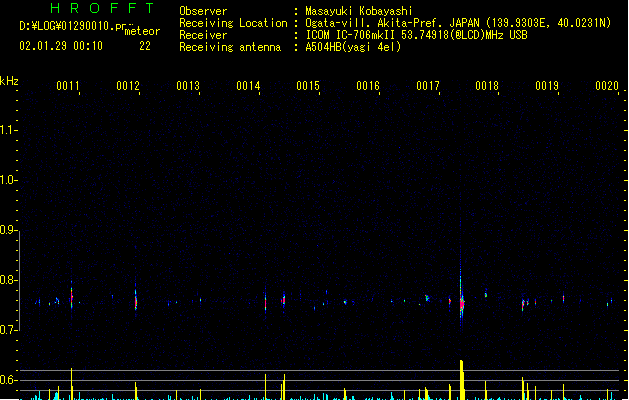The width and height of the screenshot is (629, 400).
Task: Click the A504HB(yagi 4el) antenna text
Action: coord(353,47)
